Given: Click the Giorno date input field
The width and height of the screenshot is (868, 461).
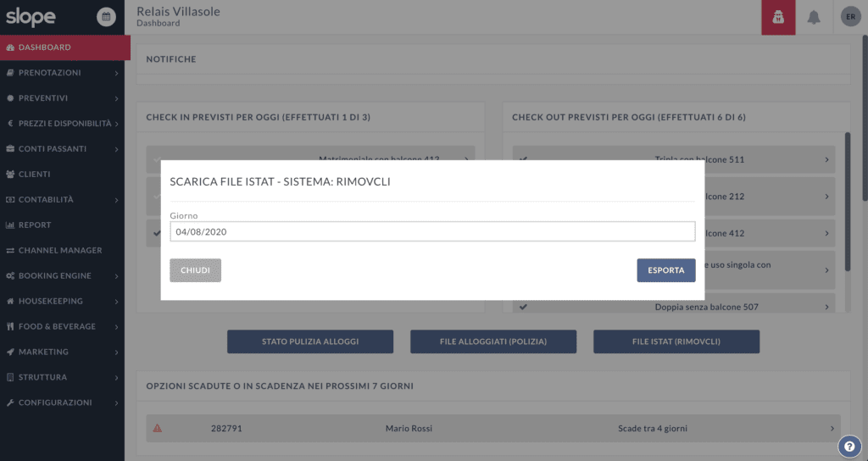Looking at the screenshot, I should point(432,231).
